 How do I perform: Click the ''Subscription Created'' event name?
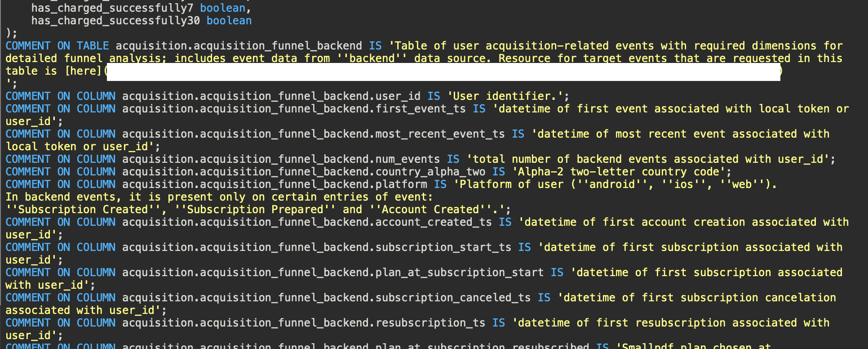(83, 210)
